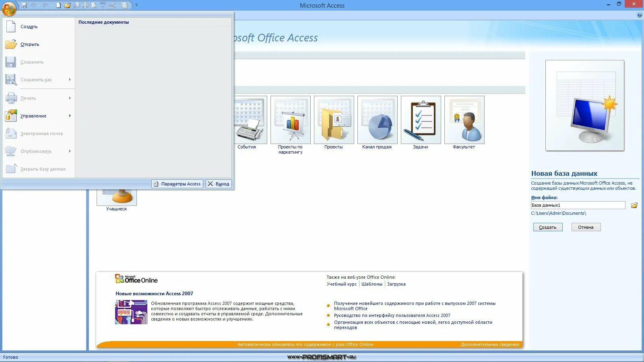This screenshot has width=644, height=362.
Task: Select Сохранить in the Office menu
Action: (39, 62)
